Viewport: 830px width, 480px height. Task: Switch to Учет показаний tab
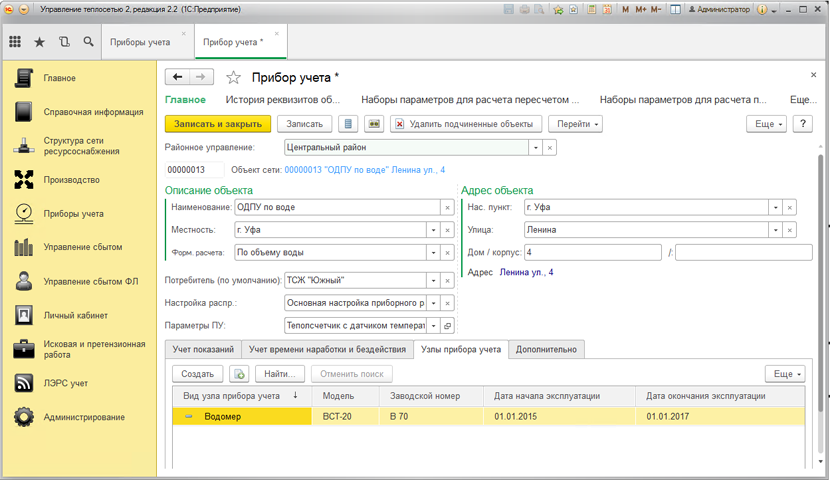tap(203, 349)
